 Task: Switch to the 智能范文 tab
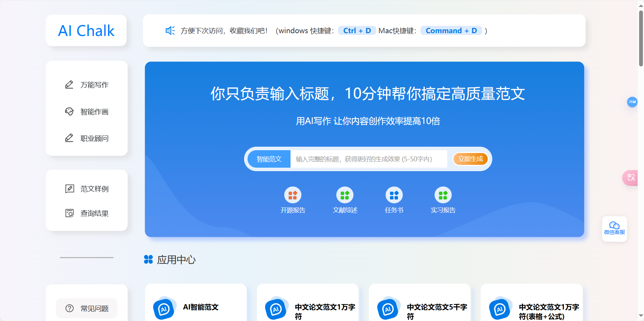tap(269, 159)
